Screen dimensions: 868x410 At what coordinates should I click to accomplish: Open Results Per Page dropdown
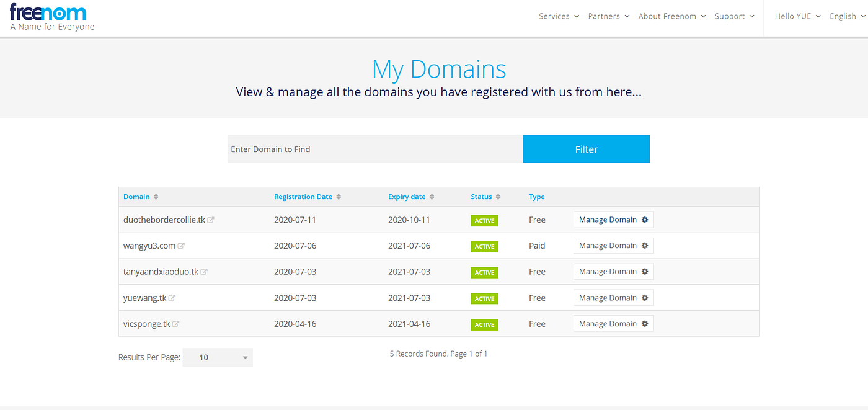pyautogui.click(x=218, y=357)
